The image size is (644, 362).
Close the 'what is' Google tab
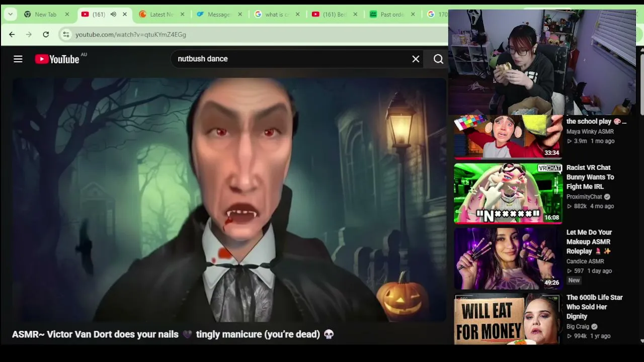coord(298,14)
